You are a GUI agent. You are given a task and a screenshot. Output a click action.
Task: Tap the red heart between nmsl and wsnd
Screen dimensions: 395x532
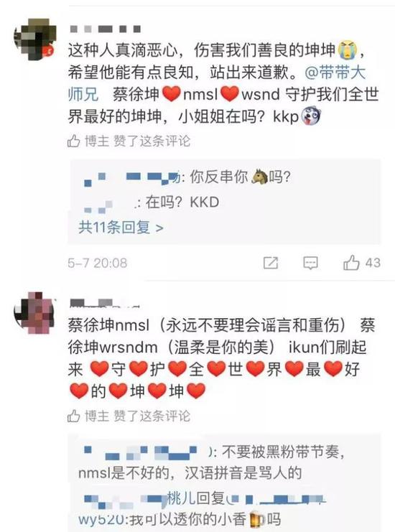click(230, 94)
